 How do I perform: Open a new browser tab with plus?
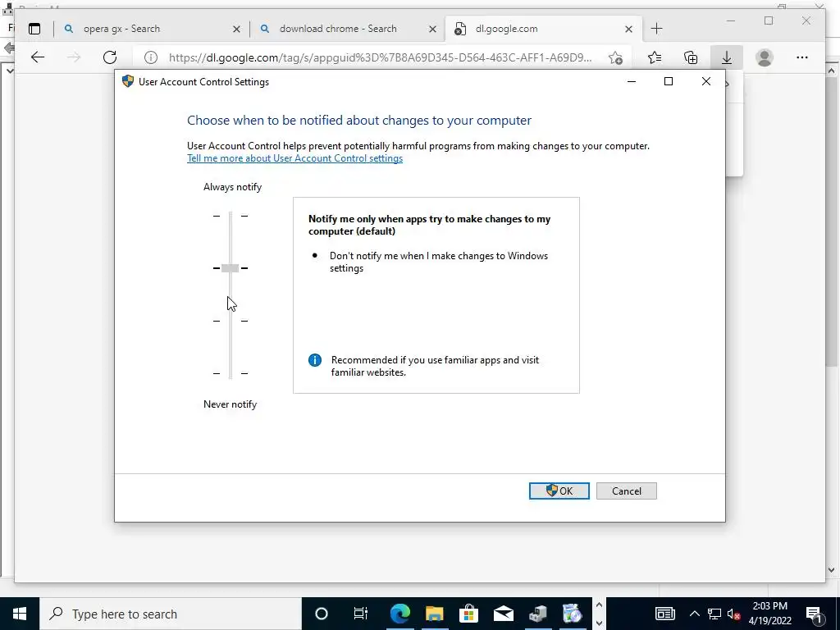pos(656,29)
